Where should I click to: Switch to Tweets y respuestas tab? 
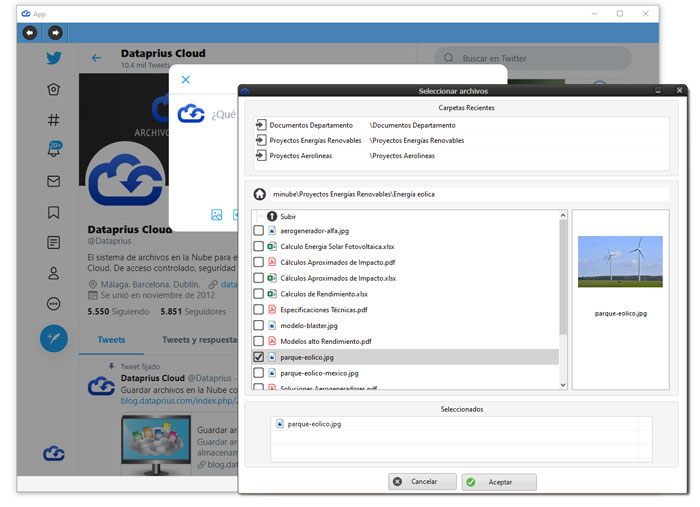pyautogui.click(x=200, y=340)
